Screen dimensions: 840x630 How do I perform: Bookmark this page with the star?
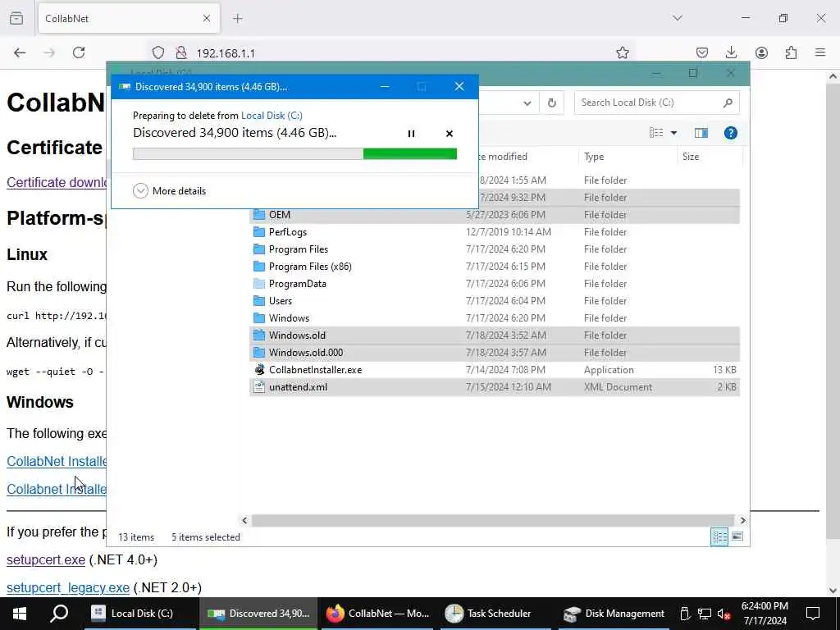(622, 52)
